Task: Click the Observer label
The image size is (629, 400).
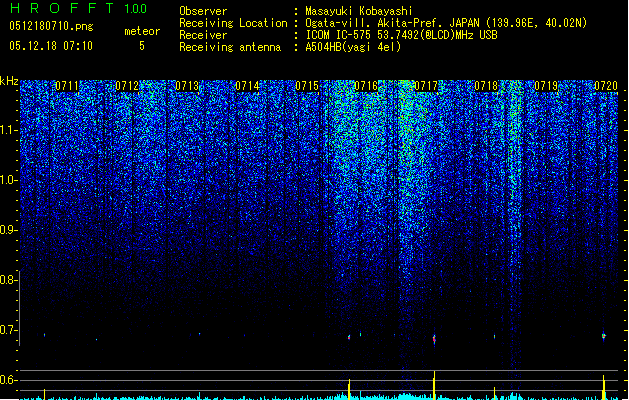Action: click(203, 11)
